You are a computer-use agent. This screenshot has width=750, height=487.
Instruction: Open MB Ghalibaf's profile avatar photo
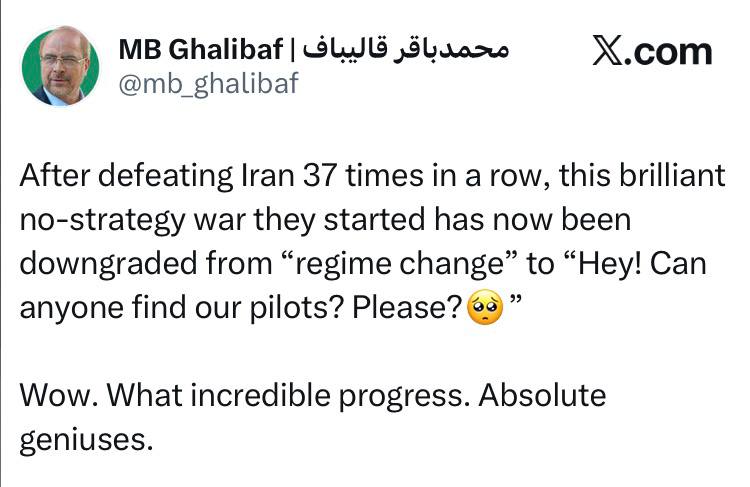coord(61,67)
